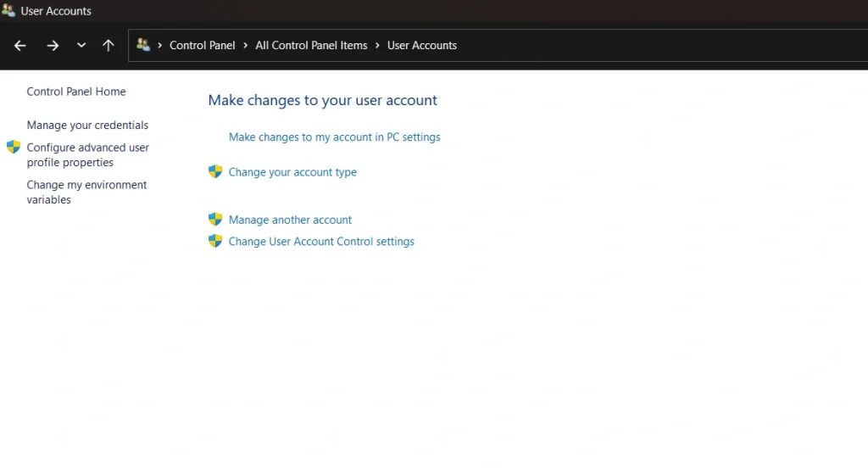This screenshot has width=868, height=469.
Task: Click the User Accounts icon in address bar
Action: tap(143, 45)
